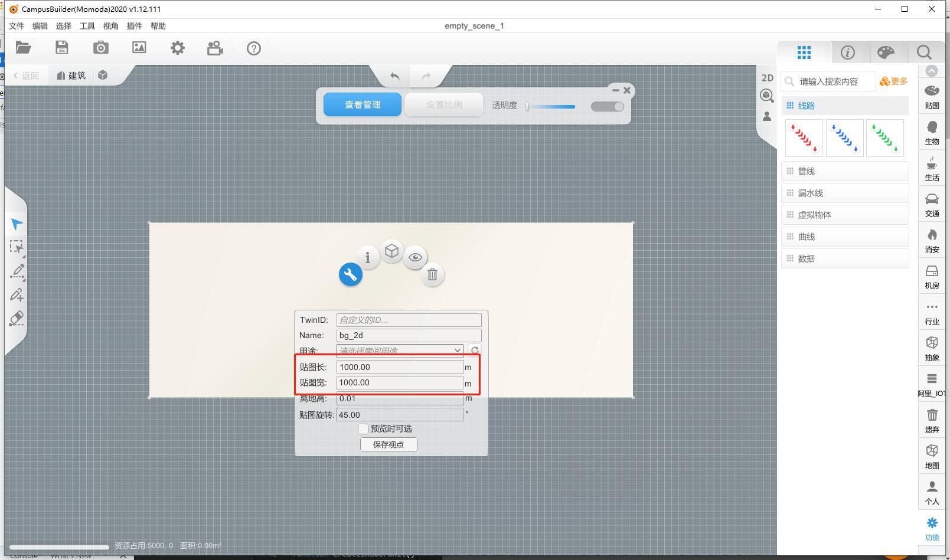Image resolution: width=950 pixels, height=560 pixels.
Task: Open the palette style tab
Action: pos(886,53)
